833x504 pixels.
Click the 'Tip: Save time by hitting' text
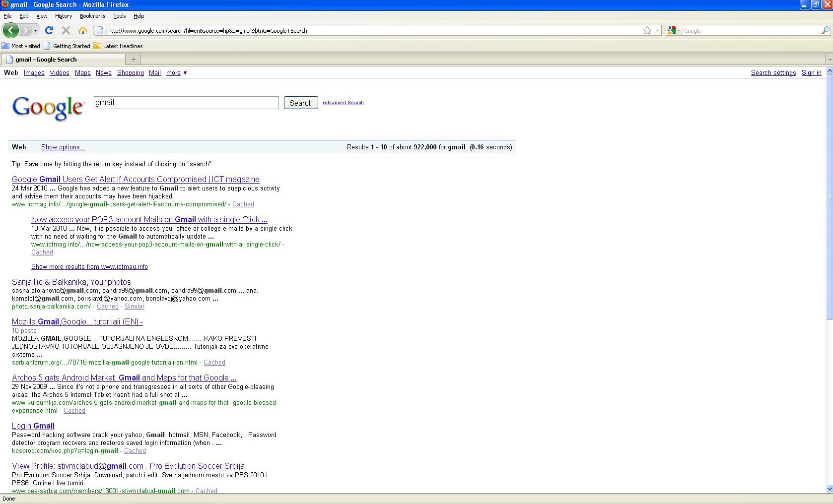pyautogui.click(x=112, y=164)
